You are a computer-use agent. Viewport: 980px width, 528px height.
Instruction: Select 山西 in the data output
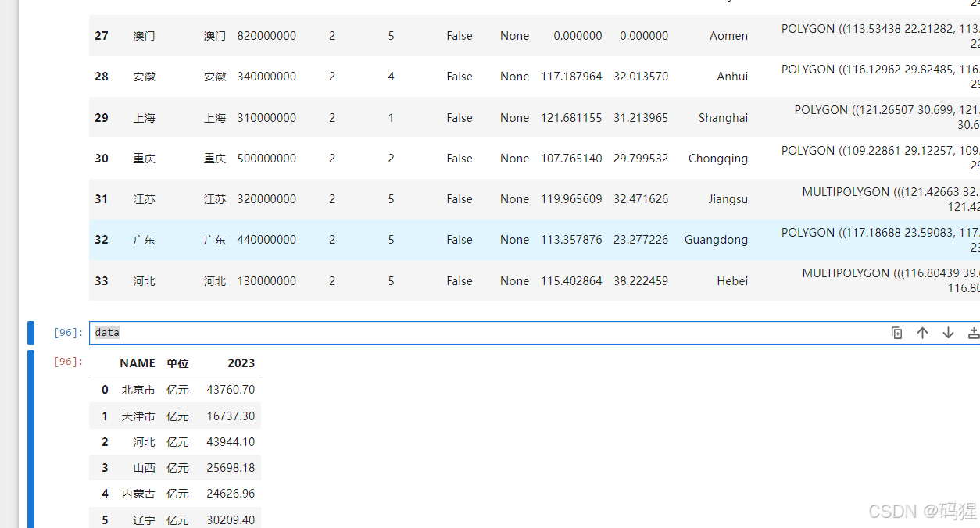(144, 468)
